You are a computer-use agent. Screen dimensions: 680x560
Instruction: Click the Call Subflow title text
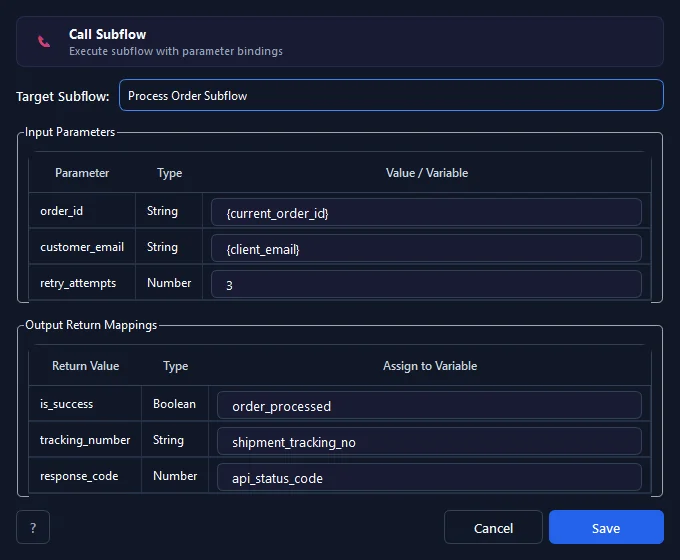tap(107, 34)
